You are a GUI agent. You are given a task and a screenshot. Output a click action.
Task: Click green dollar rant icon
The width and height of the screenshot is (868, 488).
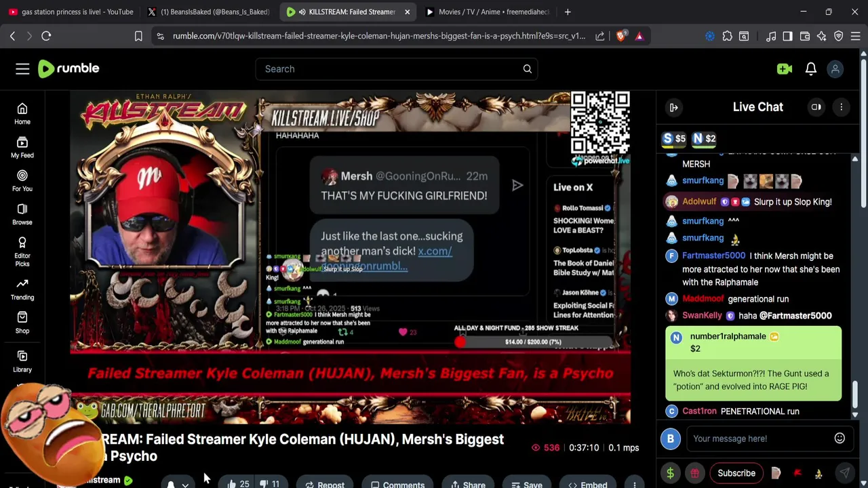(670, 473)
